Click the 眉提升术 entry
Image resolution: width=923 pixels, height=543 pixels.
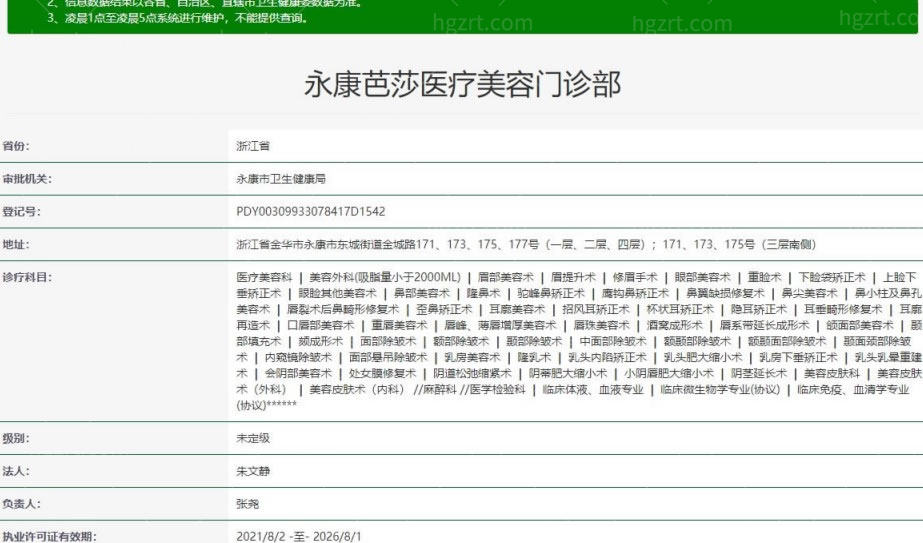point(573,277)
